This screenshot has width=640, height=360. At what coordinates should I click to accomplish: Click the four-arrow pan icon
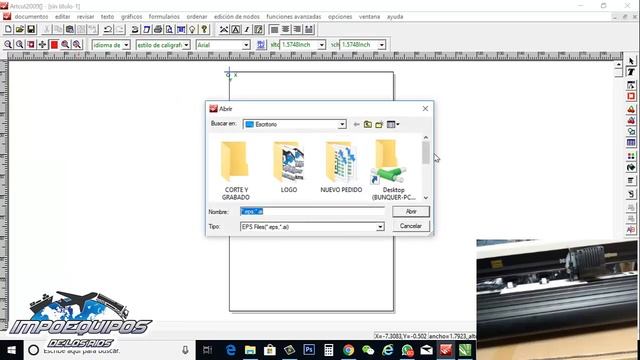click(x=42, y=44)
